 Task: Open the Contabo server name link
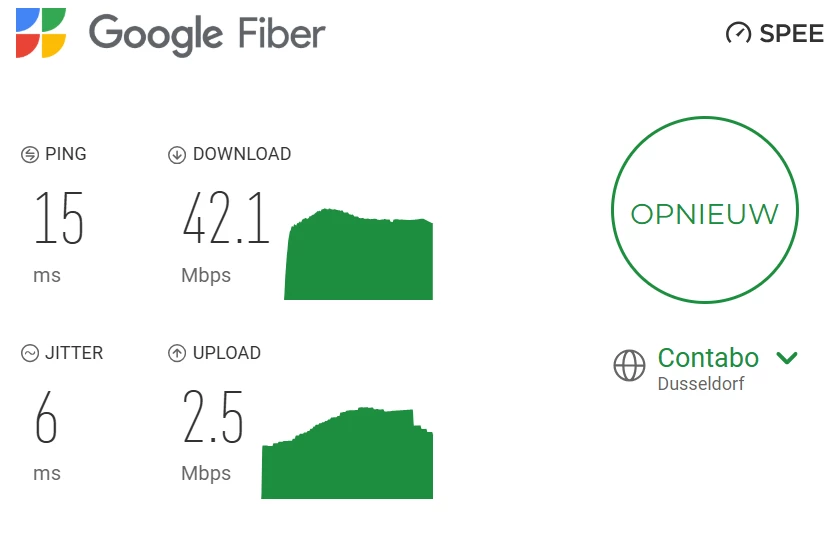point(708,358)
